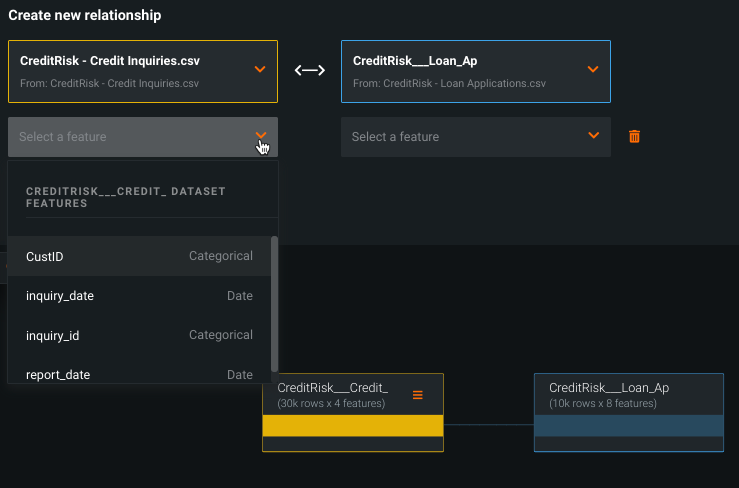Click the blue bar on Loan_Ap node

coord(628,426)
